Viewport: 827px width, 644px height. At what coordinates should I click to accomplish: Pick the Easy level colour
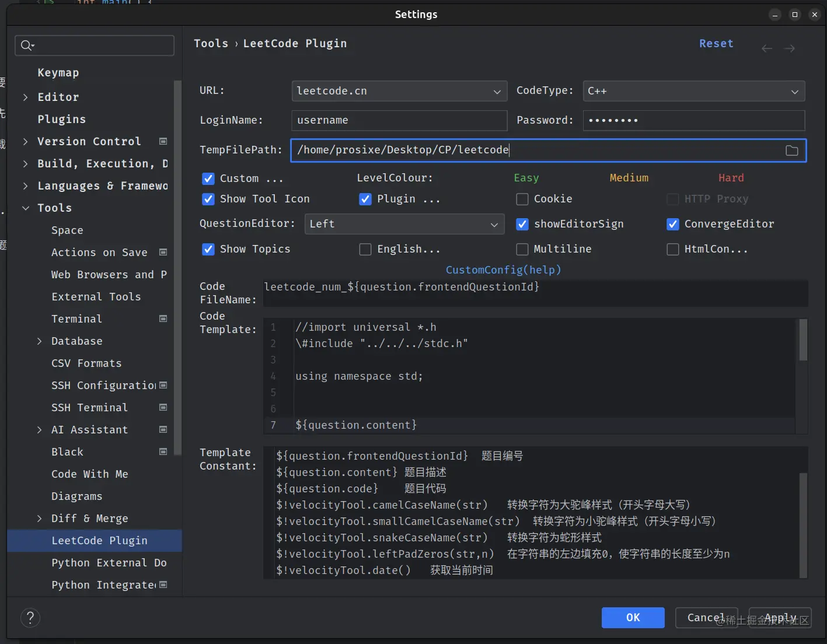point(526,178)
